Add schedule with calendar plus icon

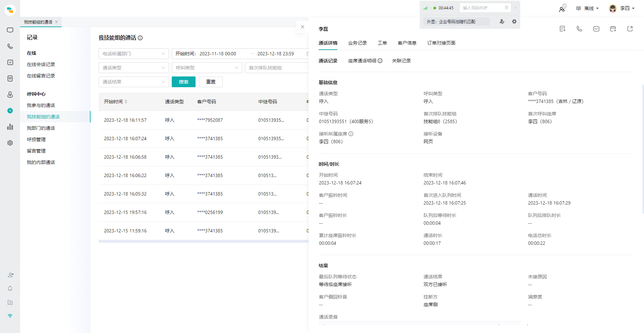tap(613, 29)
